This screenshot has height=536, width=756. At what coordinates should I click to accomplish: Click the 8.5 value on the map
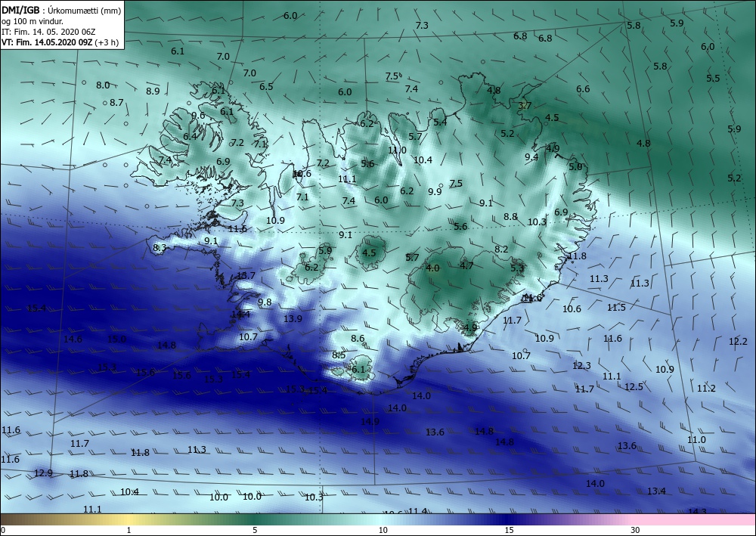pyautogui.click(x=339, y=355)
